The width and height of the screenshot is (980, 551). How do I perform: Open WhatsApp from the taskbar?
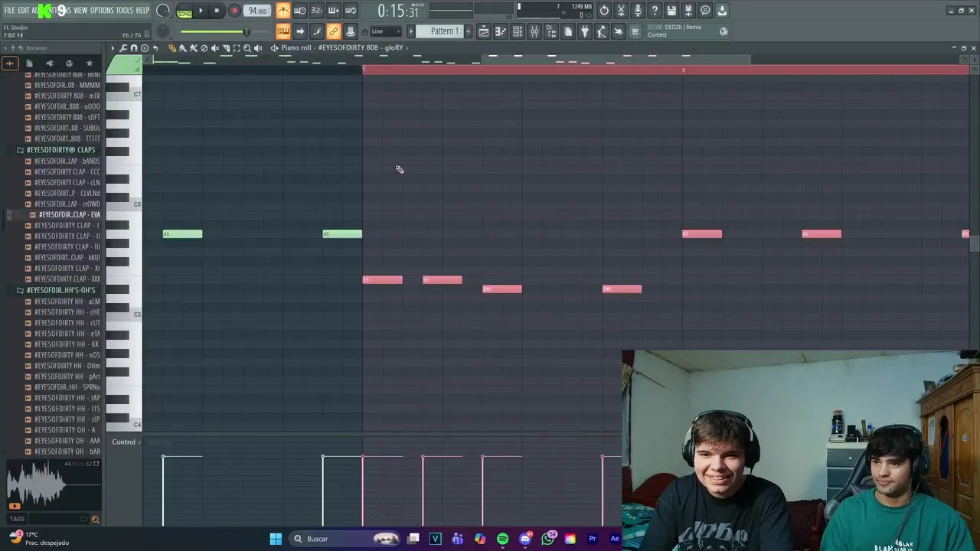(547, 539)
